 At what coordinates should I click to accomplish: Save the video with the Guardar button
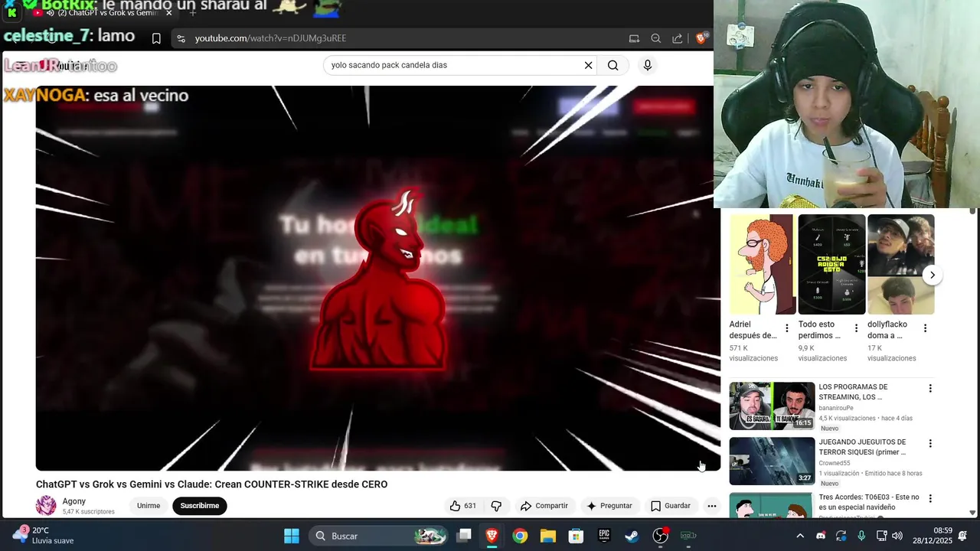(x=671, y=506)
